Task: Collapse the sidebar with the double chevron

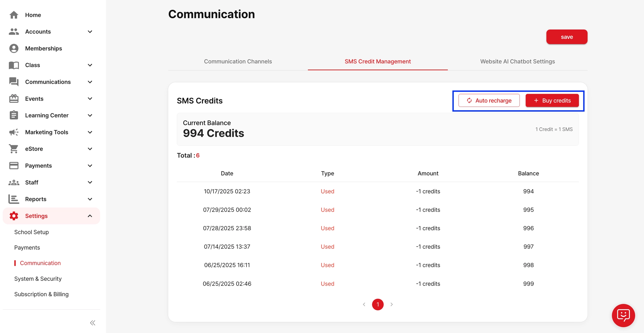Action: tap(92, 323)
